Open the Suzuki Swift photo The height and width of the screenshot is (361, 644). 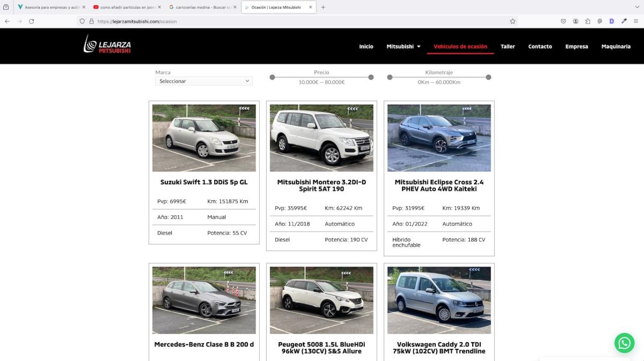204,138
